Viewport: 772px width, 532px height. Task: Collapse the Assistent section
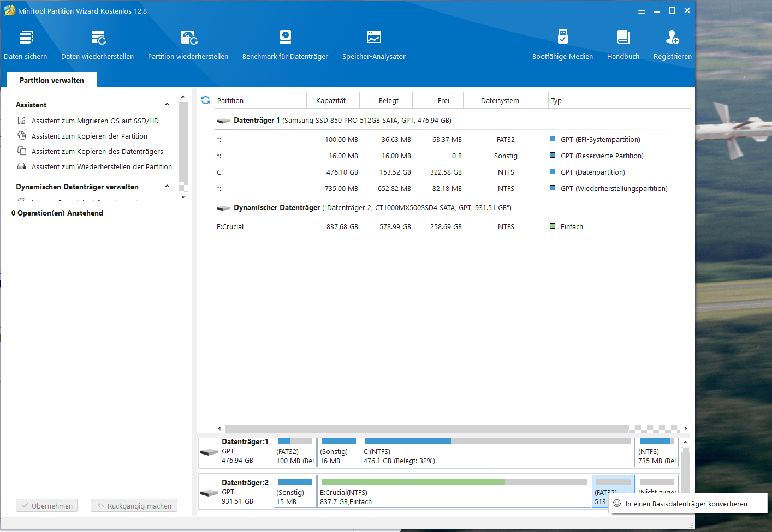click(167, 105)
